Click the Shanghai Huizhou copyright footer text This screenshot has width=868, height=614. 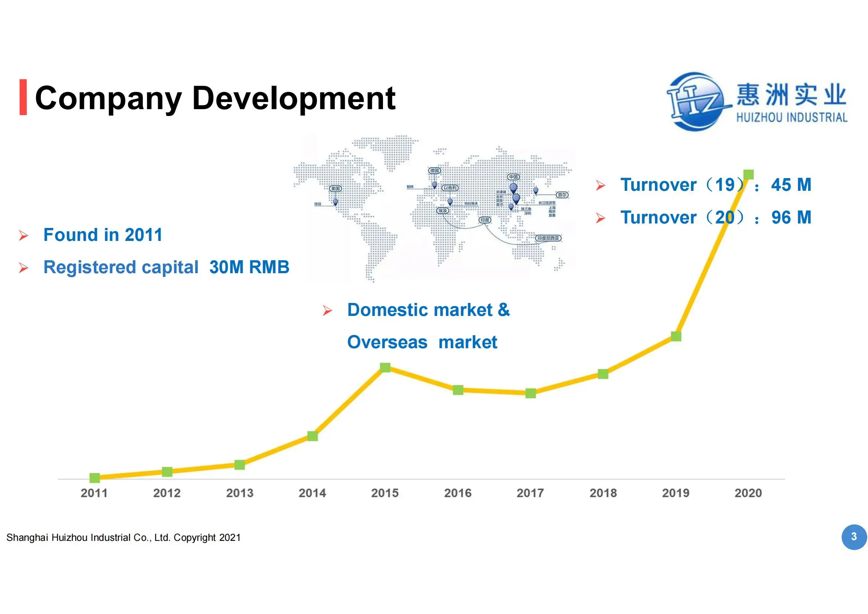[124, 537]
